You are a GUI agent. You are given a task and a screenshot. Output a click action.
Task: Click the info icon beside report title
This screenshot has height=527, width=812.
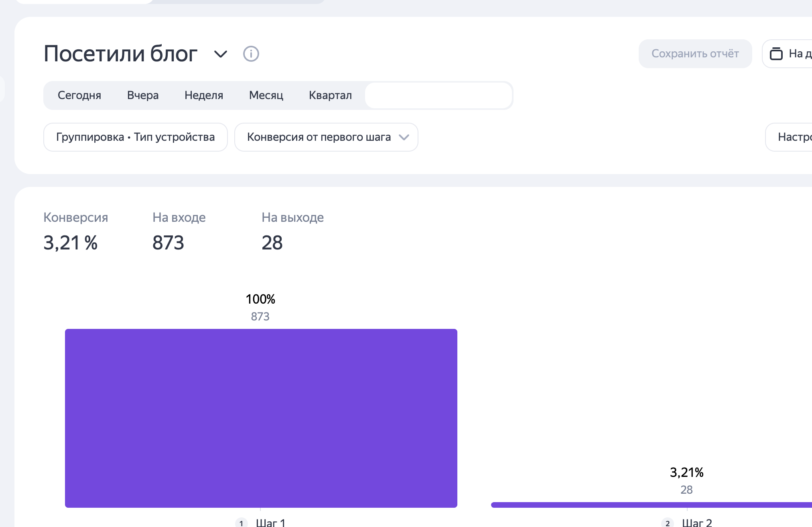tap(251, 54)
